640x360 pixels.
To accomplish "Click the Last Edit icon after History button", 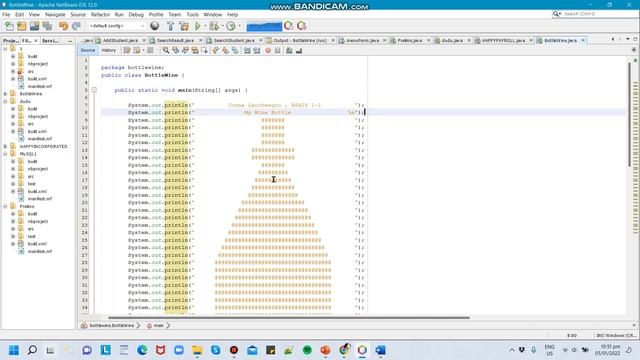I will (127, 51).
